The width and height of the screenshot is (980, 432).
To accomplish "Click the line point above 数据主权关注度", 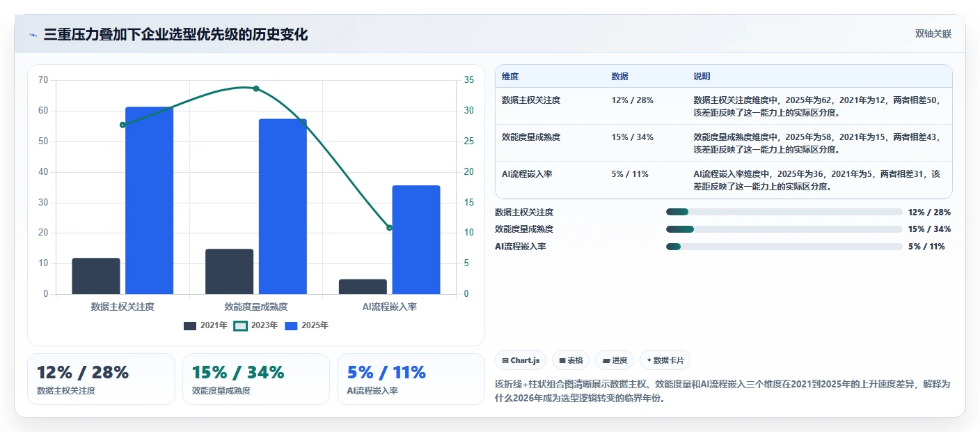I will [122, 125].
